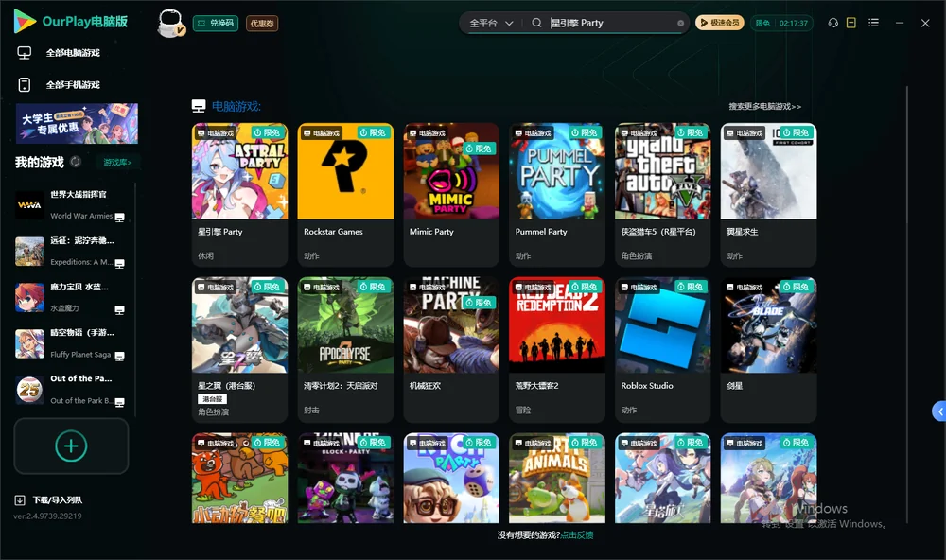This screenshot has height=560, width=946.
Task: Click the 限免 badge on Rockstar Games card
Action: (372, 132)
